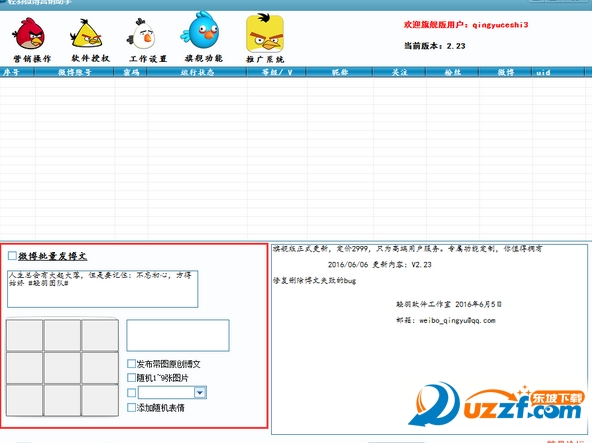Select the middle-right image slot
The image size is (592, 443).
(x=100, y=368)
